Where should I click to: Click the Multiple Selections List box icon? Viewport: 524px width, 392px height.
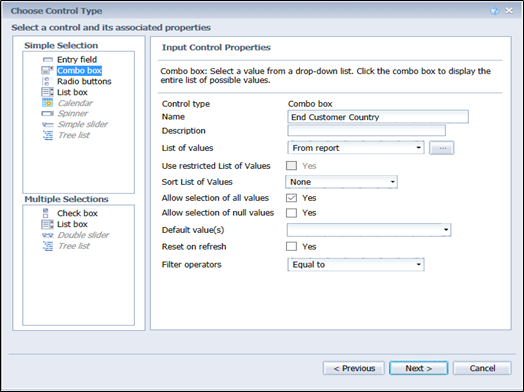pyautogui.click(x=47, y=224)
